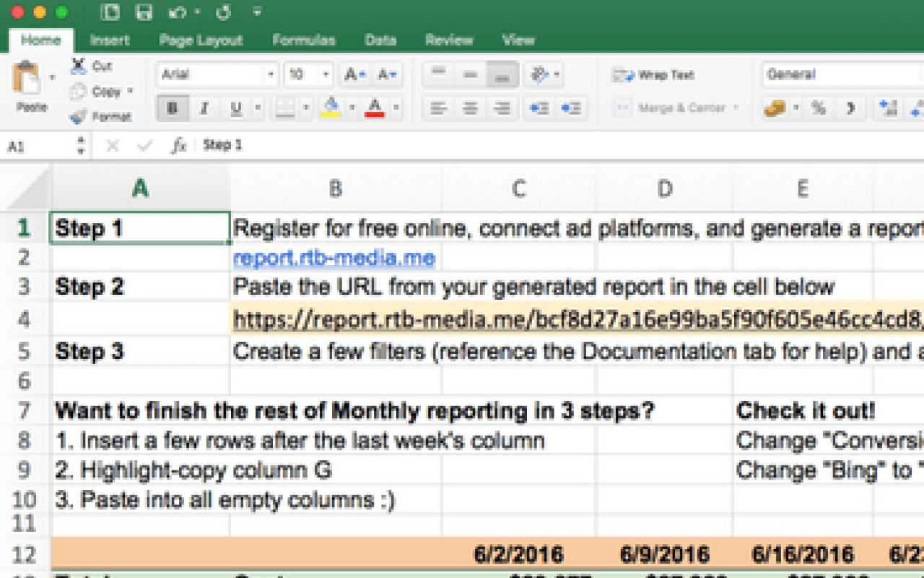The width and height of the screenshot is (924, 578).
Task: Apply cell borders
Action: click(285, 108)
